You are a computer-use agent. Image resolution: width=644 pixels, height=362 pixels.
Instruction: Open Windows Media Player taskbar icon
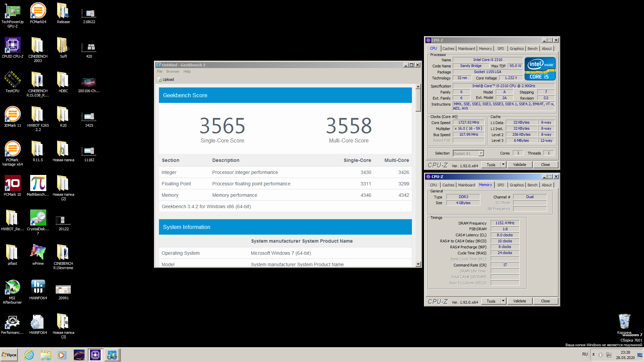click(x=62, y=355)
